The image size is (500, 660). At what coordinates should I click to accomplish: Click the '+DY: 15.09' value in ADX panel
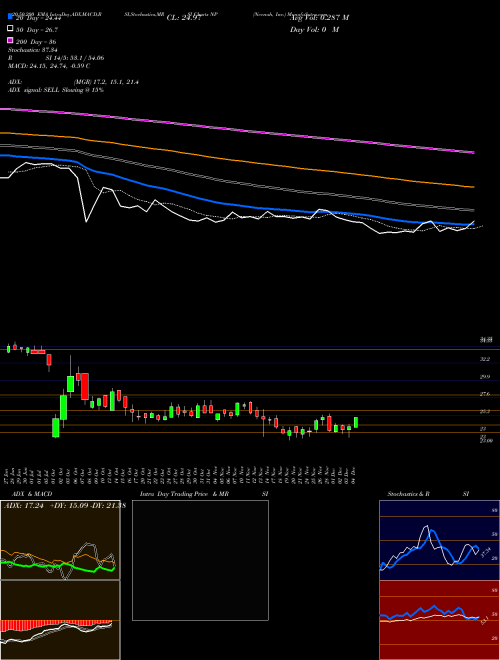point(68,506)
